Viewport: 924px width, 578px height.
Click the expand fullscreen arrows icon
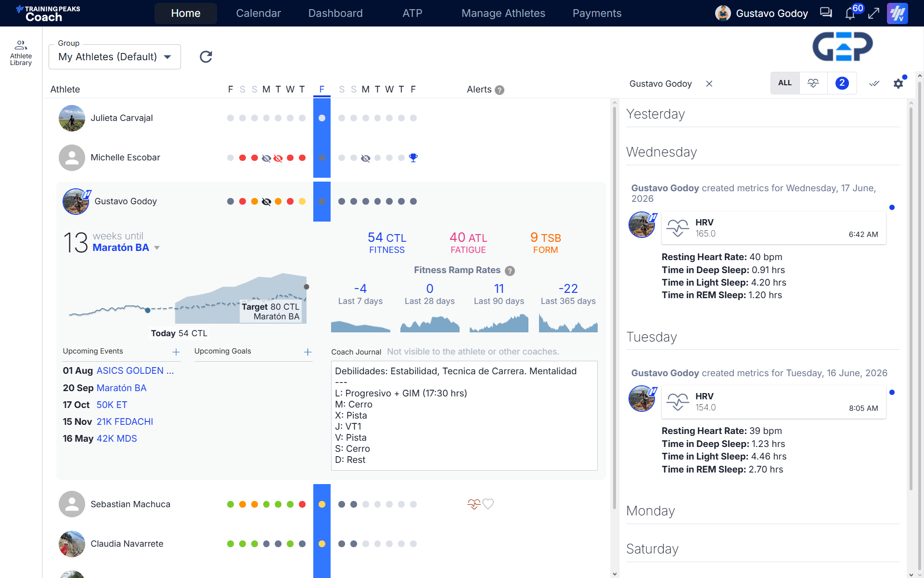(x=873, y=13)
